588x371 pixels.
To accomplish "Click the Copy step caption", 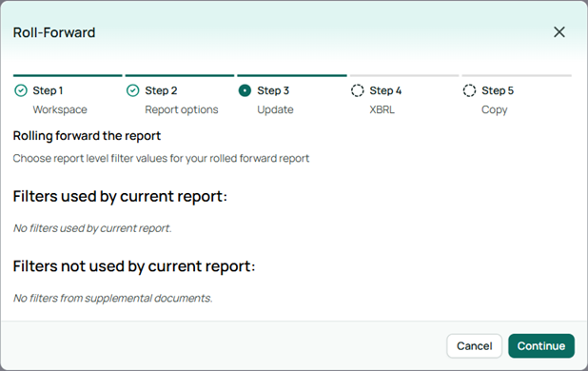I will pyautogui.click(x=494, y=110).
